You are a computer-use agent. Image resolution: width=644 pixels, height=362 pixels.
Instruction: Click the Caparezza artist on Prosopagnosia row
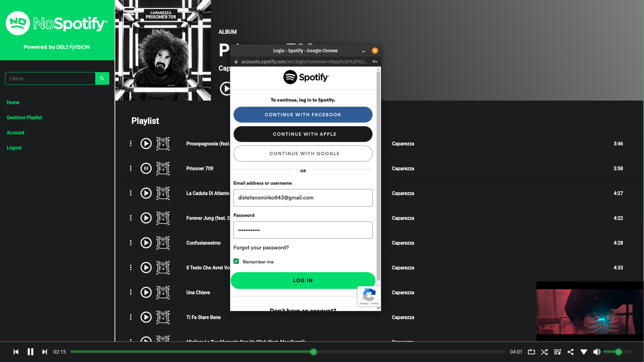(x=403, y=144)
